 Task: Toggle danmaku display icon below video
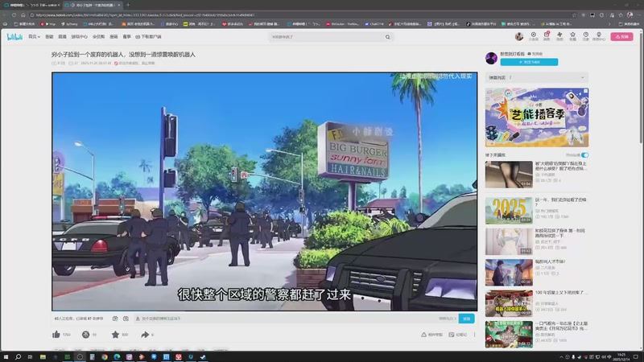click(115, 319)
